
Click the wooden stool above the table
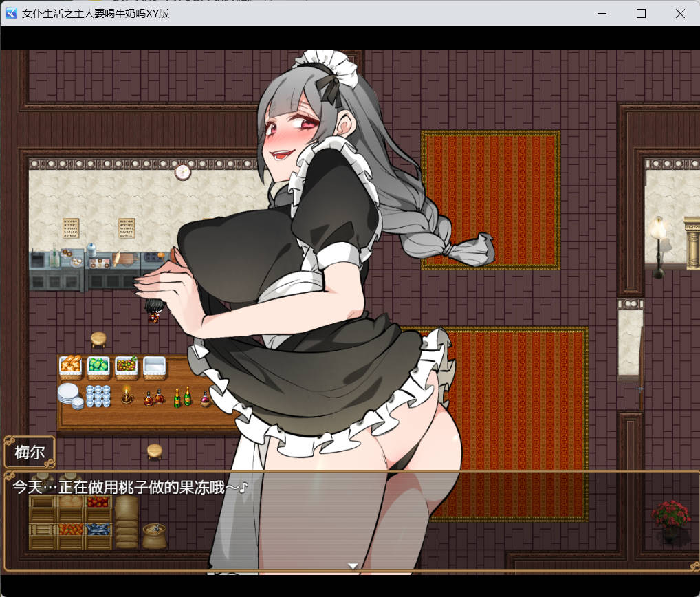point(99,339)
